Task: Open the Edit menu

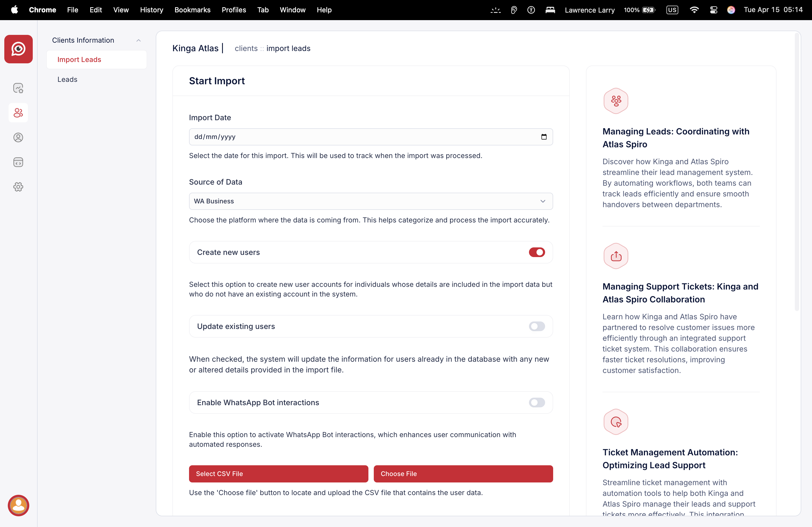Action: (96, 10)
